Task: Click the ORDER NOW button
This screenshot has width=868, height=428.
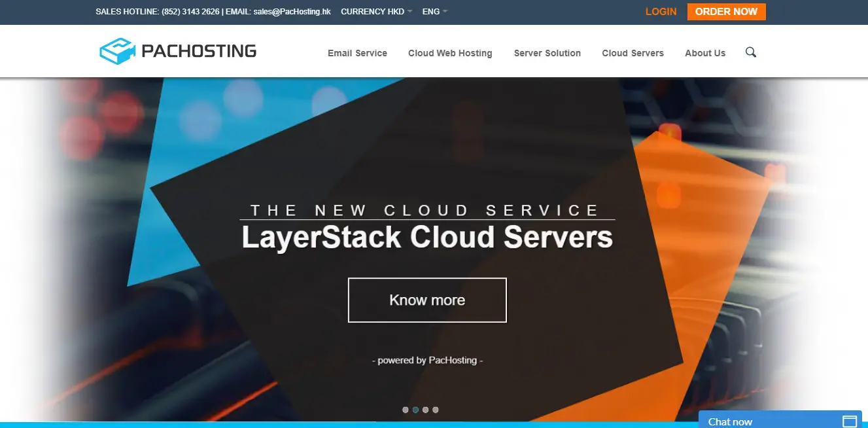Action: (726, 12)
